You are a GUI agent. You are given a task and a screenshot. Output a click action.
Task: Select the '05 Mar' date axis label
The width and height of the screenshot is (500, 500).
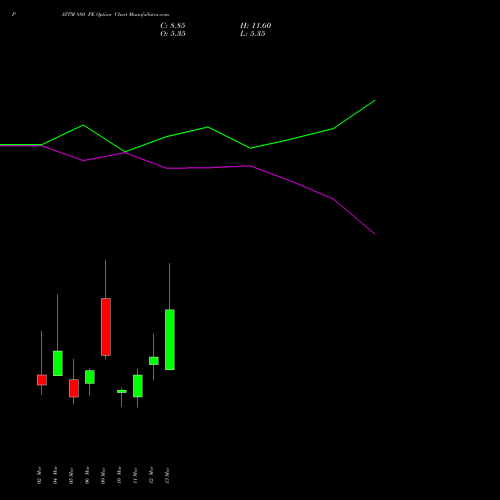click(x=71, y=475)
